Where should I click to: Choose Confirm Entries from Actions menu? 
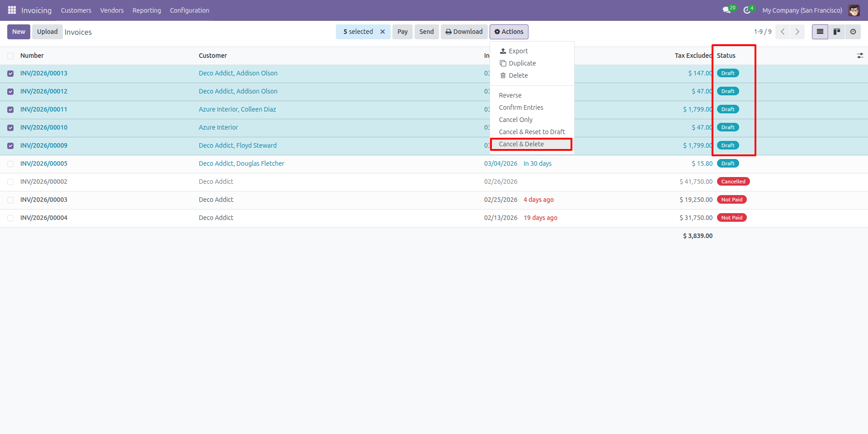click(x=532, y=107)
